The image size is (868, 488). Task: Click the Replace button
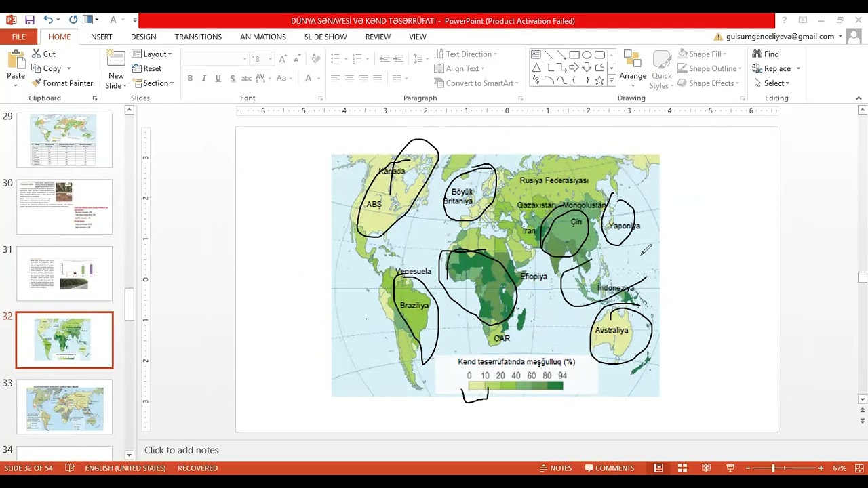[x=771, y=68]
